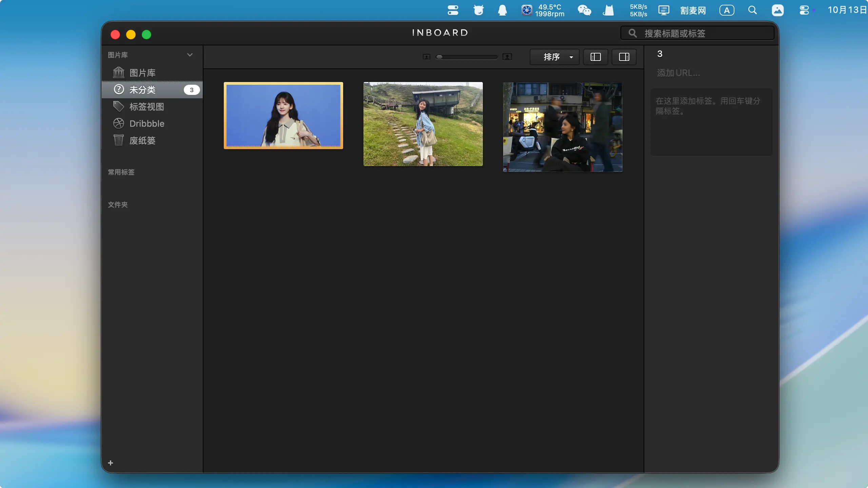Toggle the right inspector panel
This screenshot has width=868, height=488.
(x=624, y=57)
